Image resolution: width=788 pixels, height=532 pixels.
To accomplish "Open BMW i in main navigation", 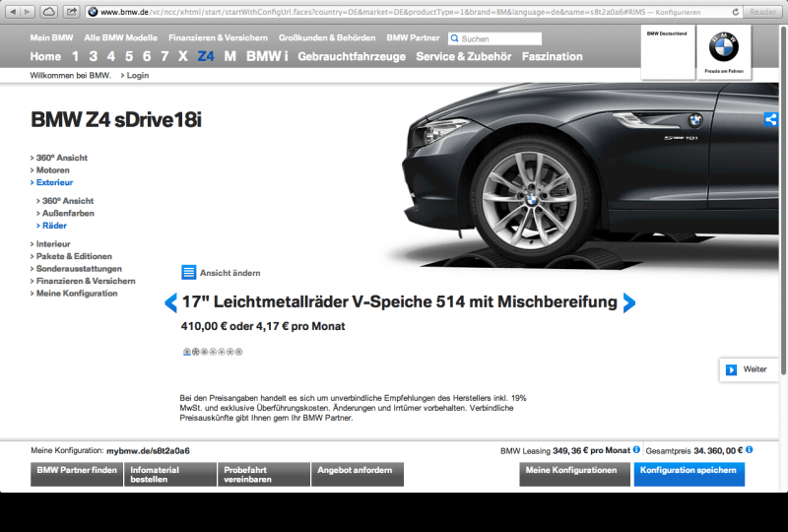I will 267,56.
